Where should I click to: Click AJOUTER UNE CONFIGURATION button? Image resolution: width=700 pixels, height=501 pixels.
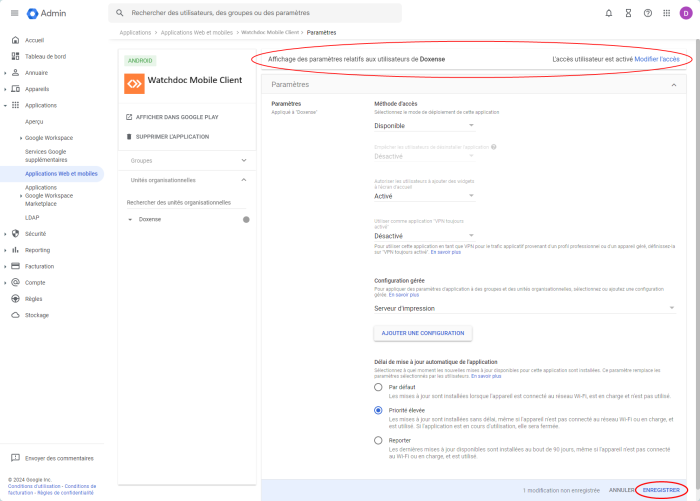pos(423,332)
